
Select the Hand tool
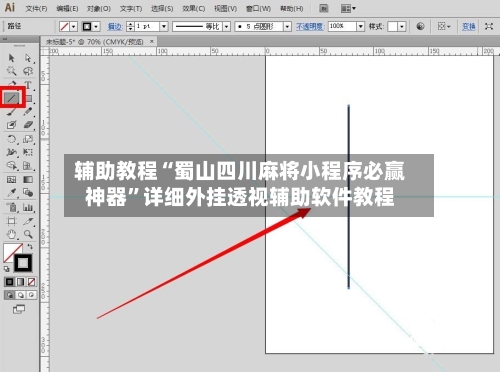coord(11,234)
